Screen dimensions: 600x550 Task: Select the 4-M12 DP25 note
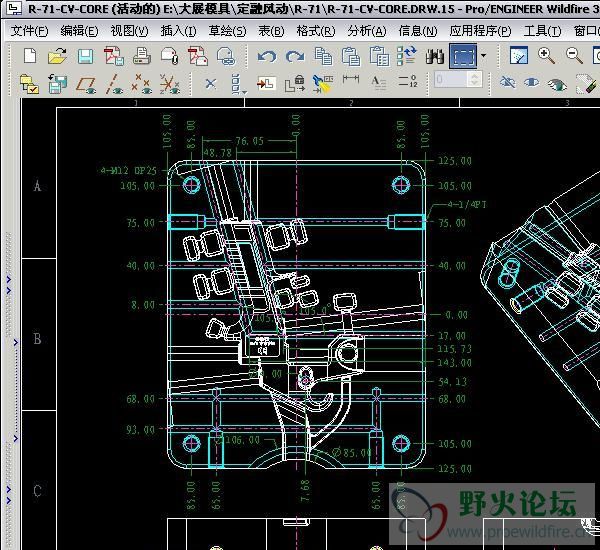pos(129,171)
